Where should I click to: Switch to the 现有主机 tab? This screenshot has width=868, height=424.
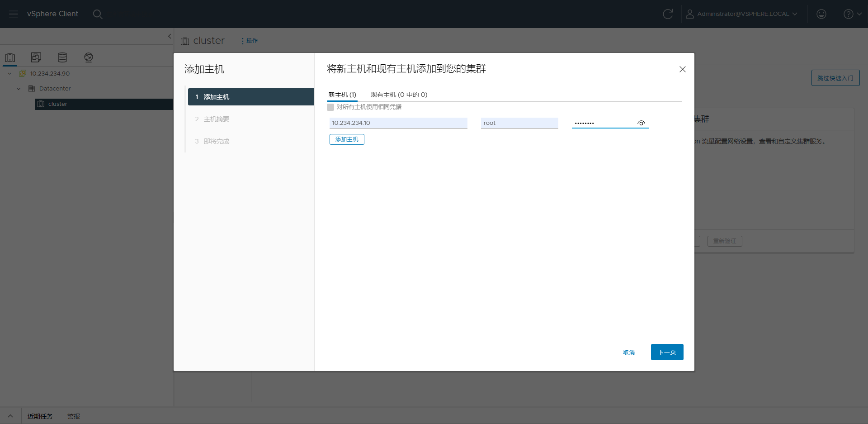tap(399, 95)
